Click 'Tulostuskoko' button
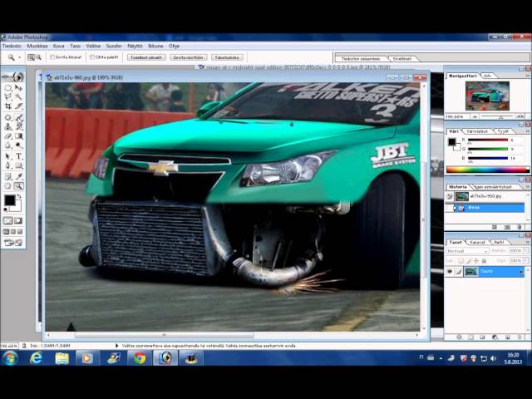This screenshot has height=399, width=532. point(227,57)
